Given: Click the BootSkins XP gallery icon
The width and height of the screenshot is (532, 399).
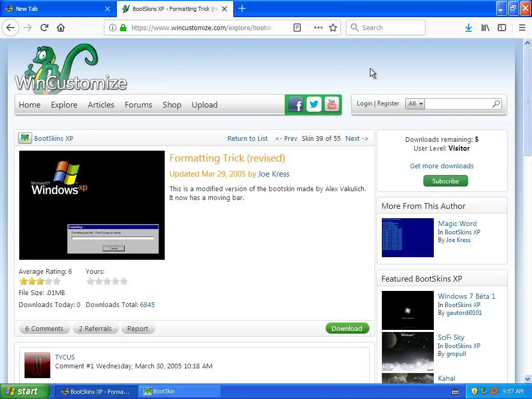Looking at the screenshot, I should [25, 138].
